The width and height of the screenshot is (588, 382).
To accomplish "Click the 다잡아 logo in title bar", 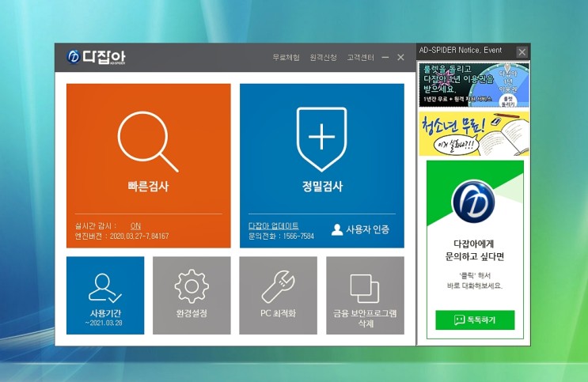I will click(97, 57).
